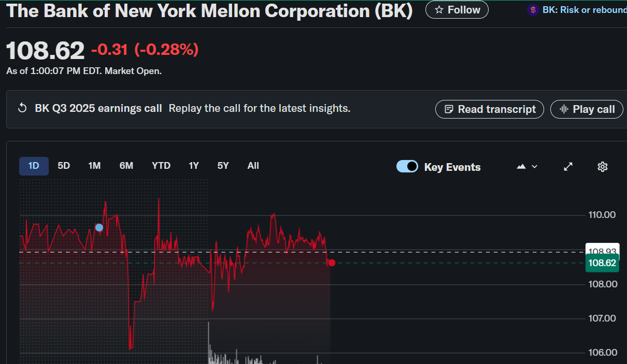Viewport: 627px width, 364px height.
Task: Select the 6M time range
Action: pos(126,166)
